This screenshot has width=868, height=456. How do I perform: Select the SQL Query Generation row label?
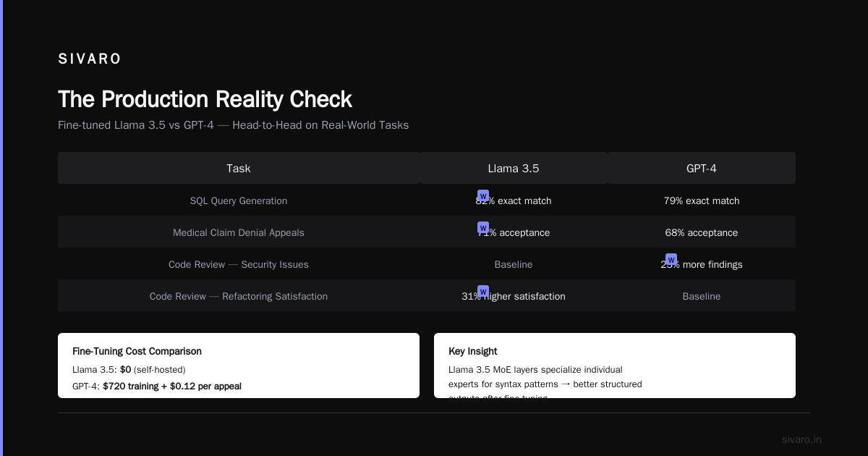[x=239, y=200]
